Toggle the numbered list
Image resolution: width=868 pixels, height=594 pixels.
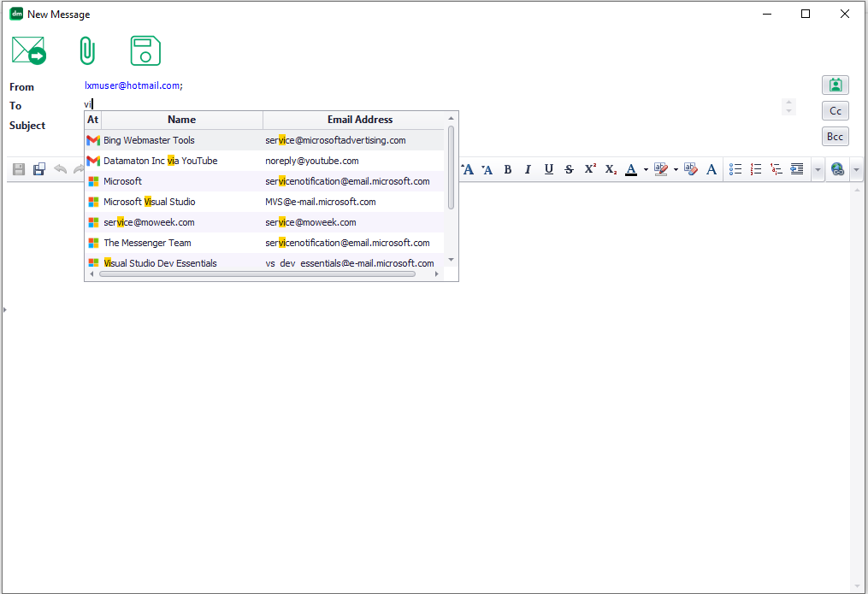pos(756,169)
